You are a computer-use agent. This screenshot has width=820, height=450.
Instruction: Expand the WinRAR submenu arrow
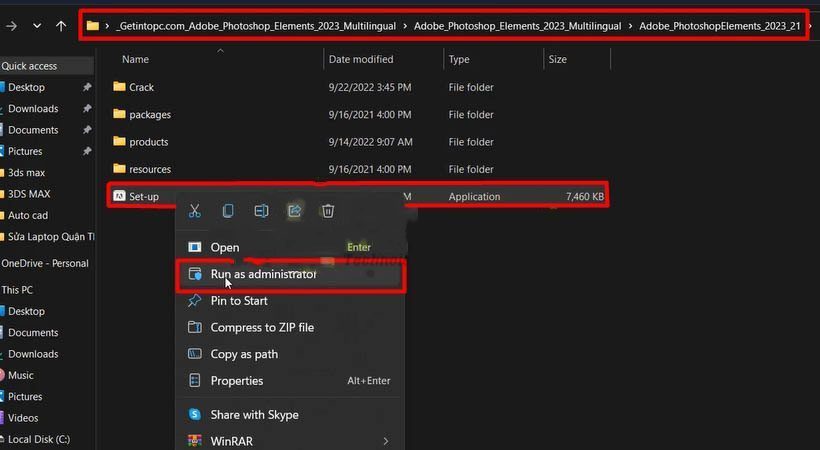pyautogui.click(x=385, y=441)
